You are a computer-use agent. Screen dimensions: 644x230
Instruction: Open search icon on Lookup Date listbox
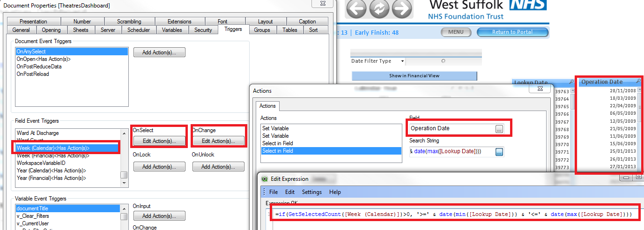point(571,82)
